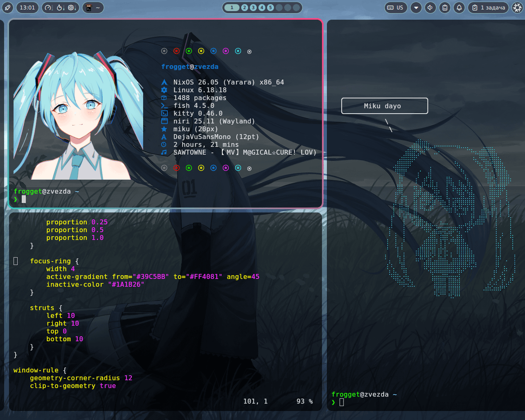Open the clipboard history icon in the tray
Image resolution: width=525 pixels, height=420 pixels.
click(x=444, y=7)
